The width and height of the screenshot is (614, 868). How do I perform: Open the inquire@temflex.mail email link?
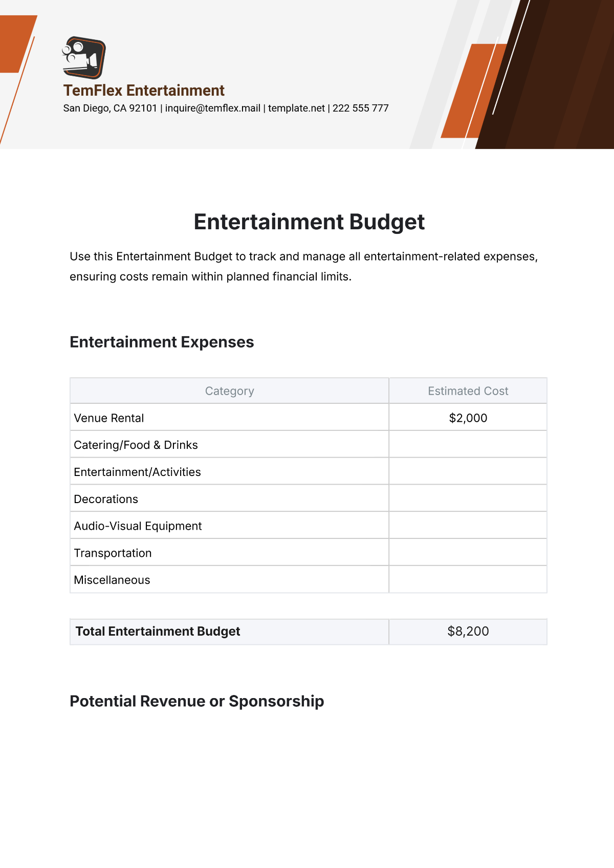[212, 108]
